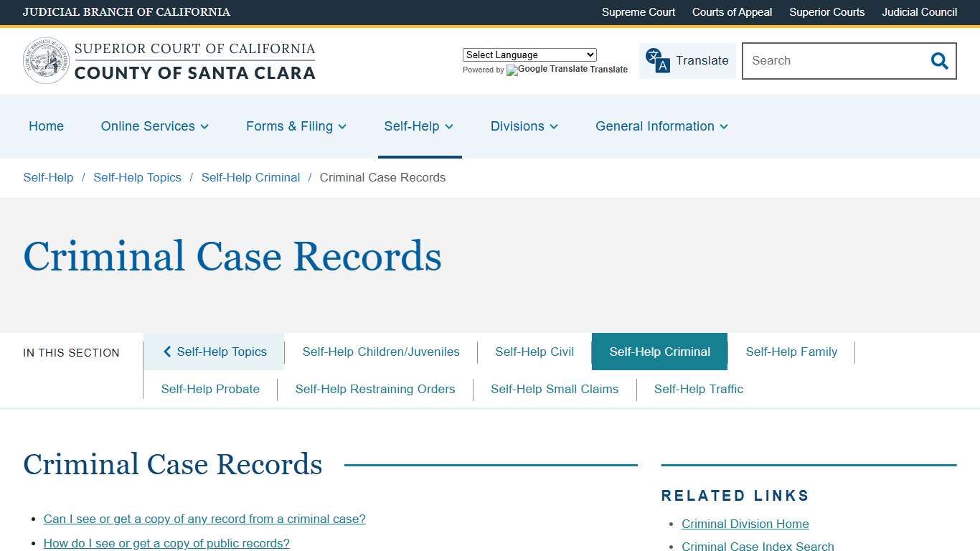980x551 pixels.
Task: Click the General Information chevron icon
Action: (x=725, y=127)
